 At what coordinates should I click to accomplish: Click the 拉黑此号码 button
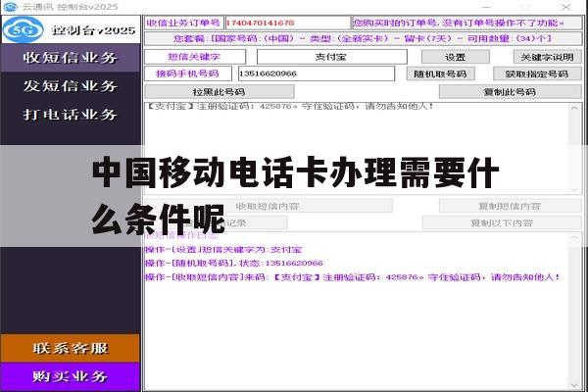219,92
